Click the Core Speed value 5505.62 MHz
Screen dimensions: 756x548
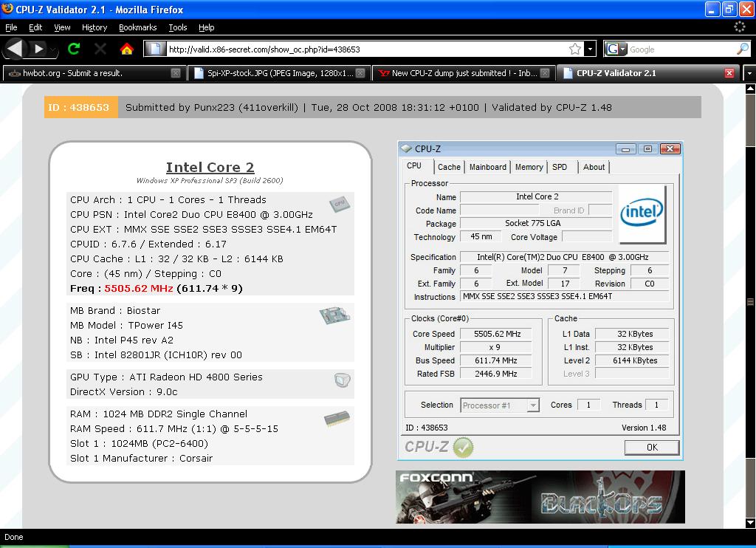[497, 334]
